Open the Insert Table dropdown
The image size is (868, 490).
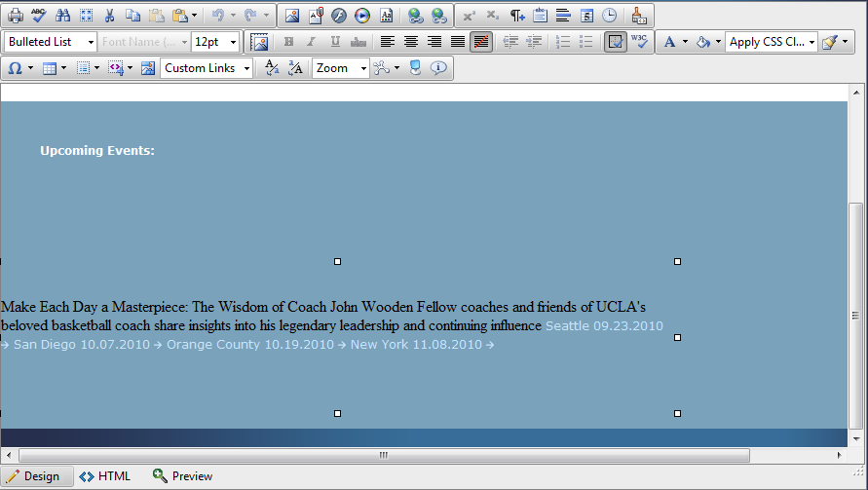pyautogui.click(x=55, y=68)
